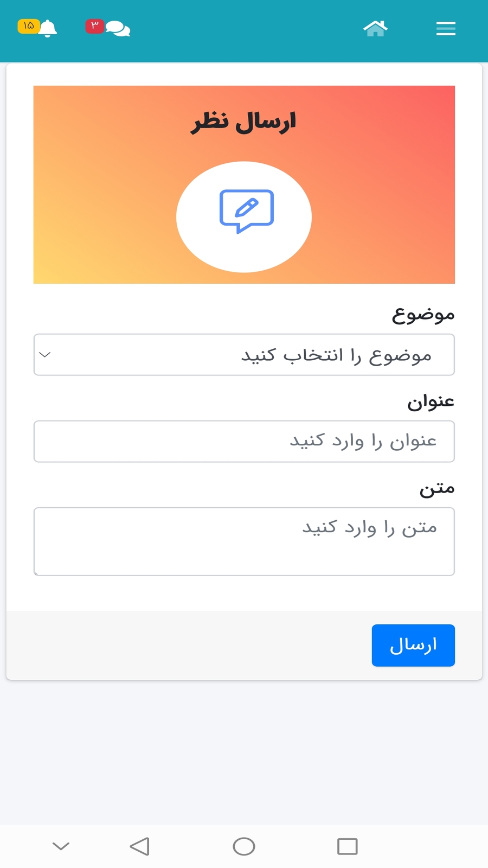
Task: Click the 'متن را وارد کنید' text area
Action: [x=244, y=541]
